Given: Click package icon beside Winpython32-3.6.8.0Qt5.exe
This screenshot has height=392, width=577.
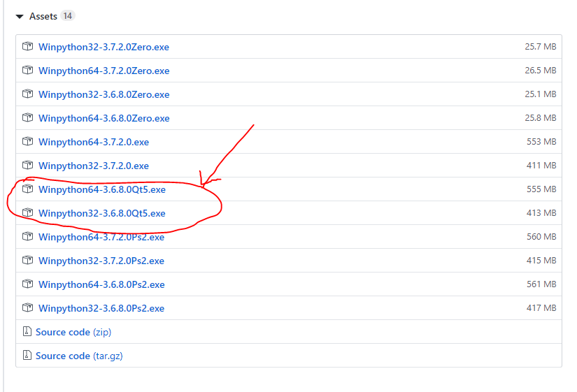Looking at the screenshot, I should pyautogui.click(x=27, y=212).
